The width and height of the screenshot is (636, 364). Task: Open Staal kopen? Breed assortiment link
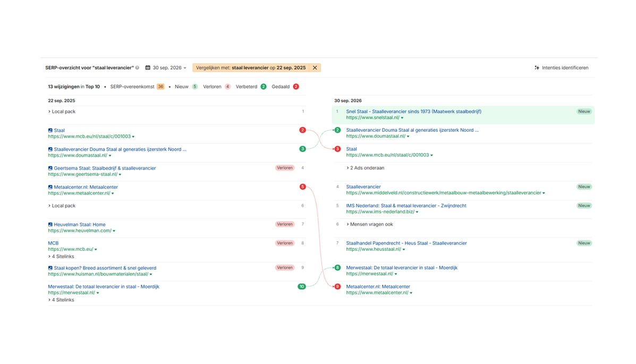[x=105, y=268]
